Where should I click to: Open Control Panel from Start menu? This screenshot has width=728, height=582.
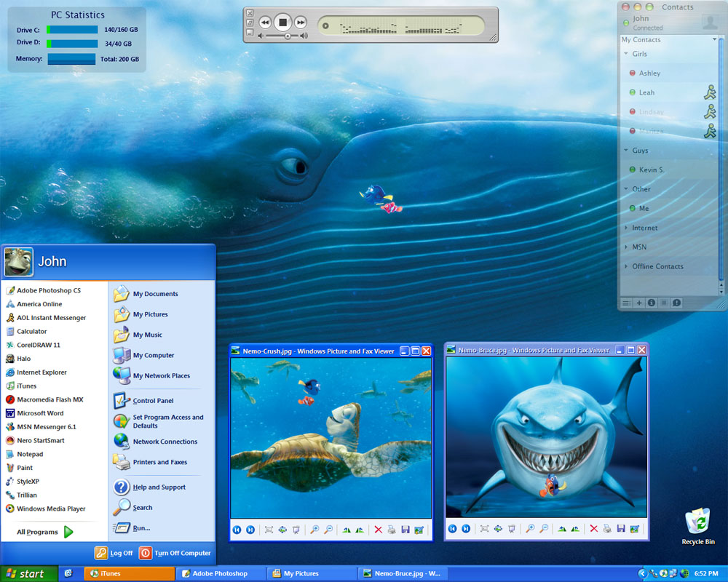click(153, 401)
